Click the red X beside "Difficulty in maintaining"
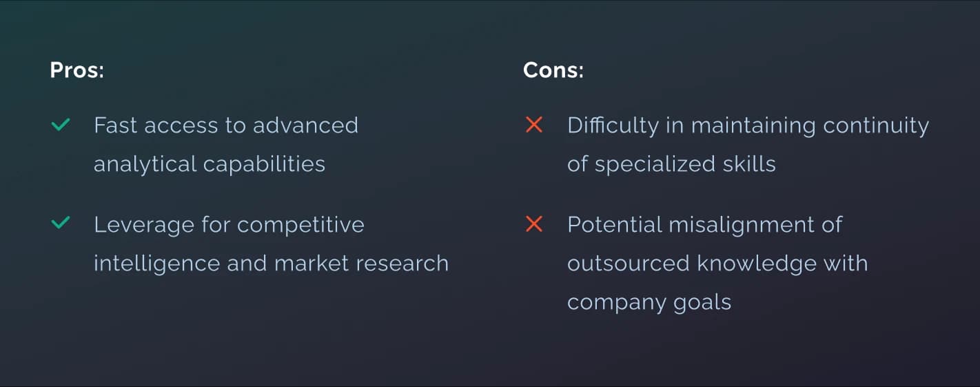980x387 pixels. (x=534, y=126)
